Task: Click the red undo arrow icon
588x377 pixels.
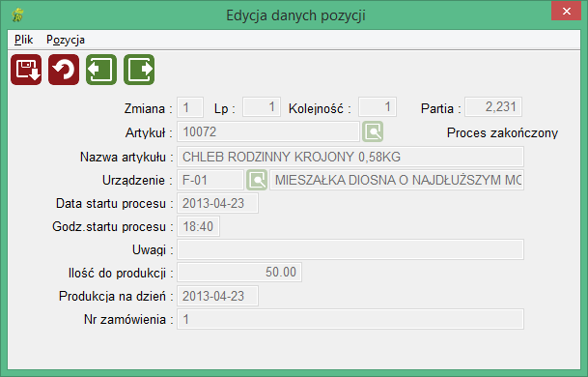Action: tap(64, 70)
